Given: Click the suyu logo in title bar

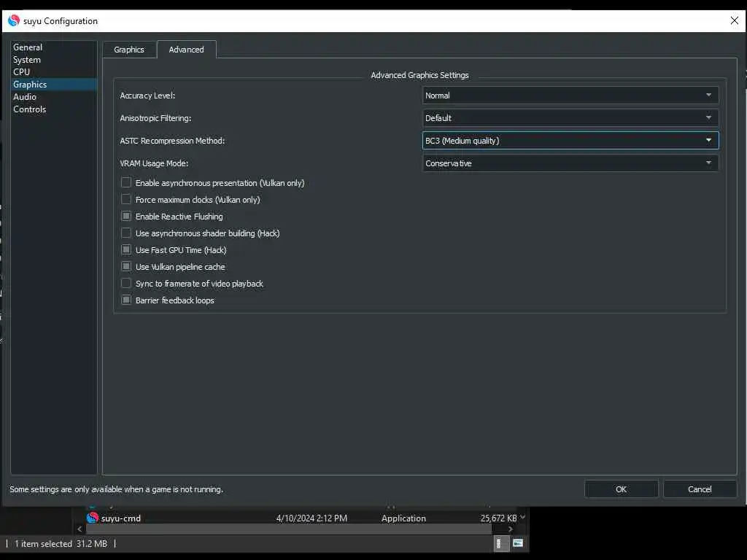Looking at the screenshot, I should pos(14,20).
